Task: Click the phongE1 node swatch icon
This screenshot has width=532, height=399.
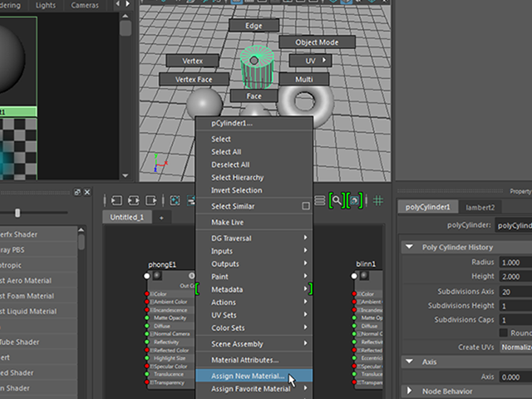Action: (157, 275)
